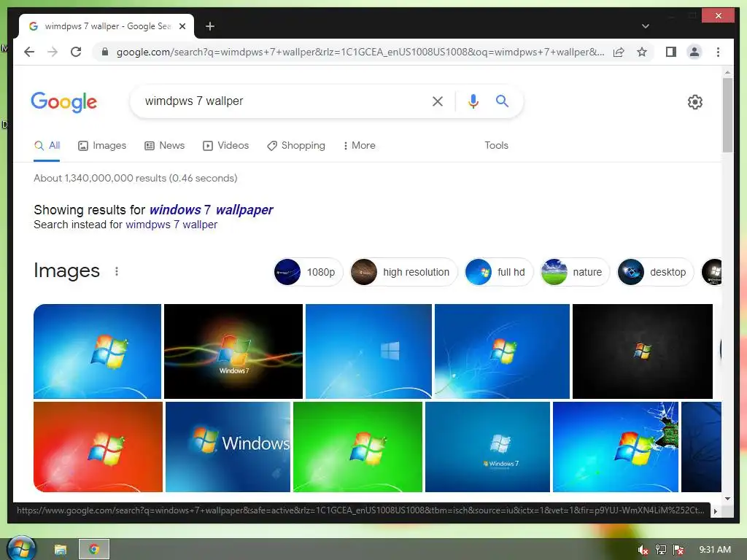Screen dimensions: 747x560
Task: Open the Chrome profile avatar menu
Action: tap(694, 52)
